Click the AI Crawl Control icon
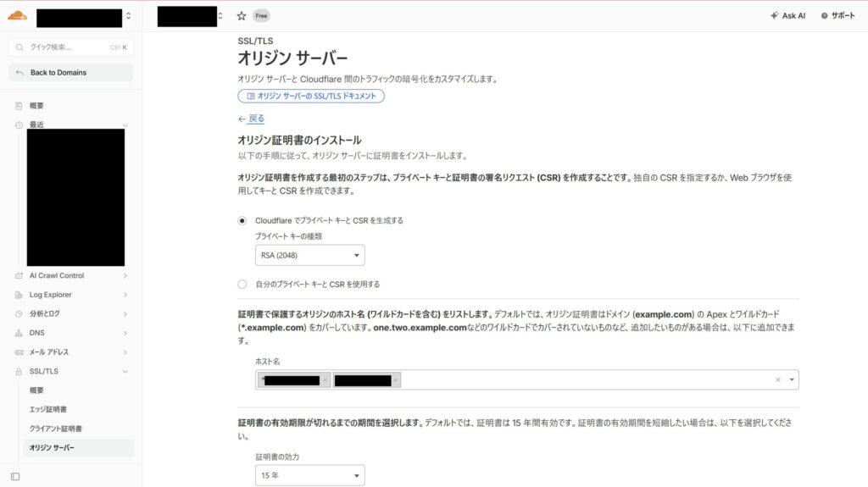The image size is (868, 487). point(19,275)
